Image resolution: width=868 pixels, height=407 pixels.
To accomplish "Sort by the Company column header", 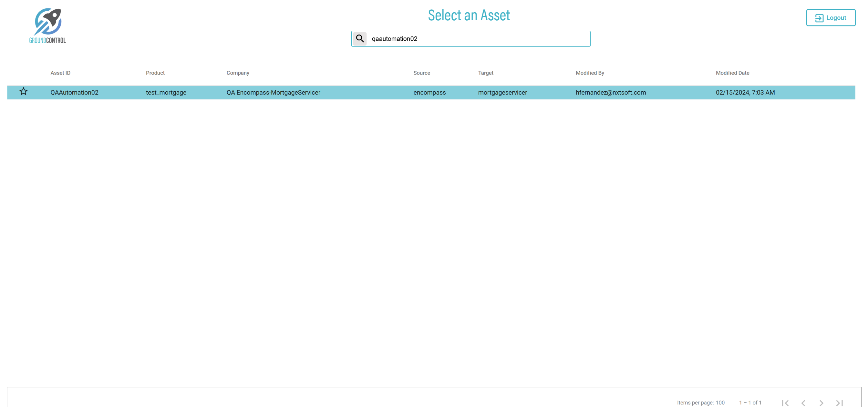I will 238,73.
